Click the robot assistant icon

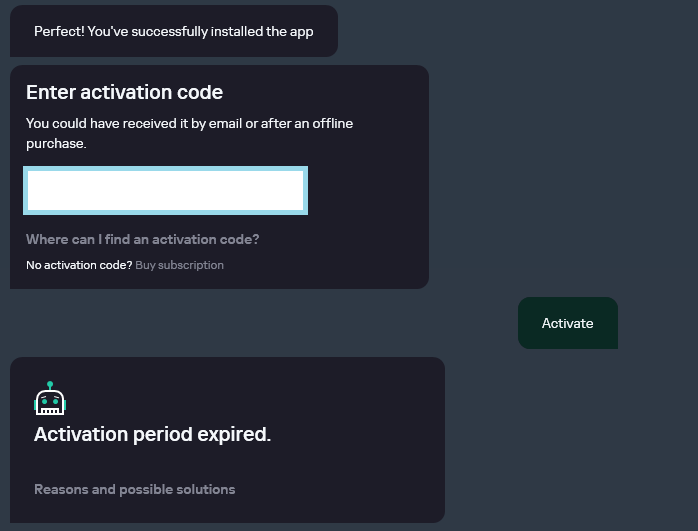[50, 399]
